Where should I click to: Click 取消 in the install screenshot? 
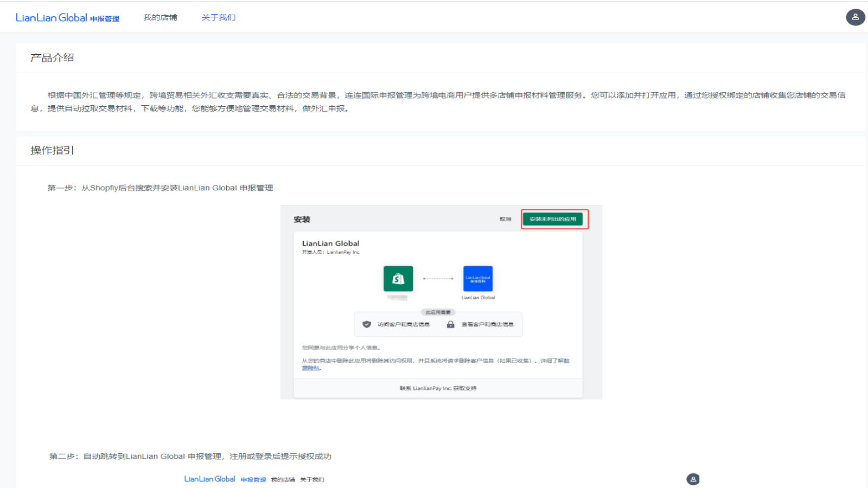pyautogui.click(x=506, y=219)
